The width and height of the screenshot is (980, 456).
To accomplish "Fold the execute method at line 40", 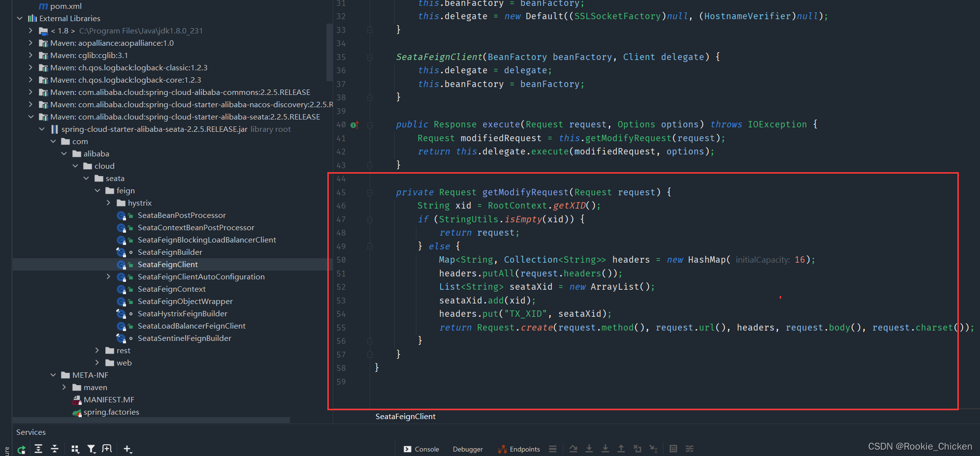I will click(x=370, y=125).
